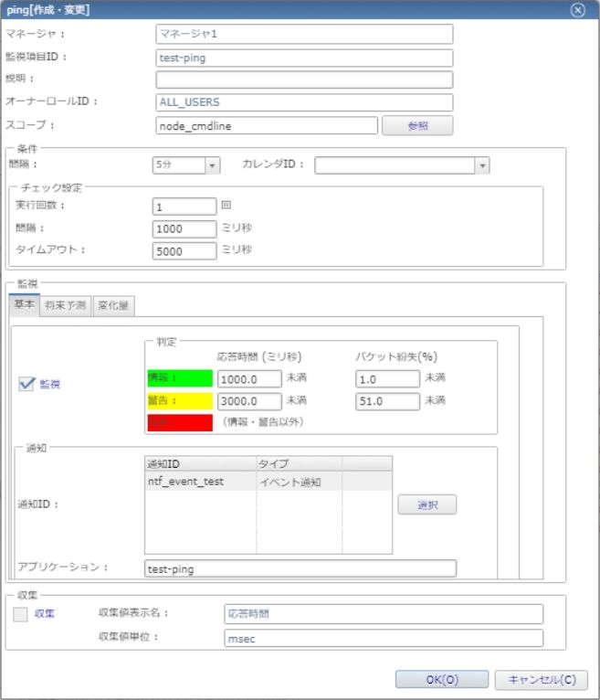Switch to the 基本 tab

coord(24,305)
